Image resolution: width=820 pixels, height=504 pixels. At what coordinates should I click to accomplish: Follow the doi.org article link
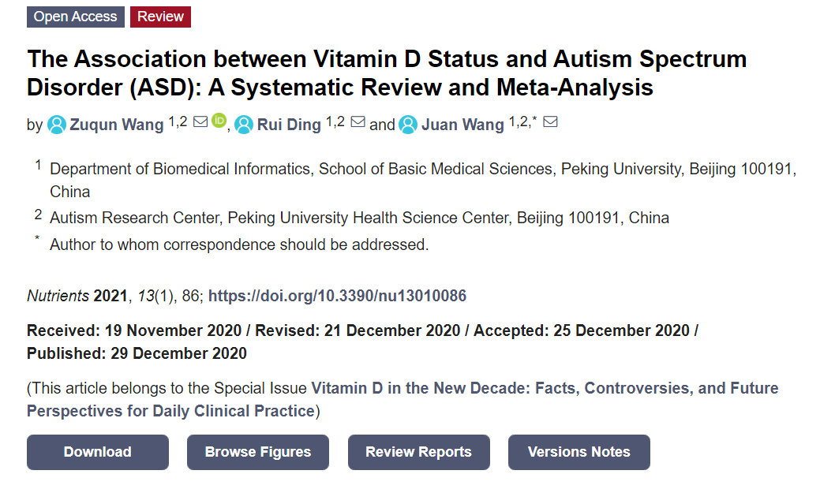pyautogui.click(x=337, y=296)
